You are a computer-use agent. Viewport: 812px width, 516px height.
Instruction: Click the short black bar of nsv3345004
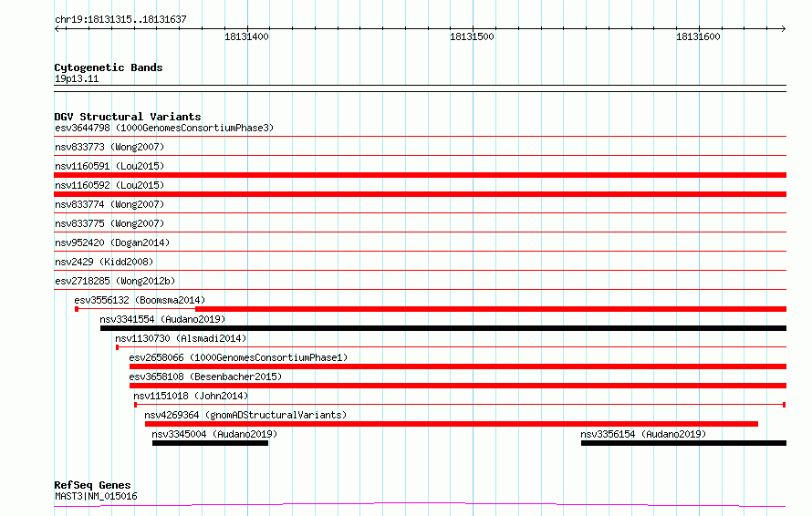click(210, 443)
